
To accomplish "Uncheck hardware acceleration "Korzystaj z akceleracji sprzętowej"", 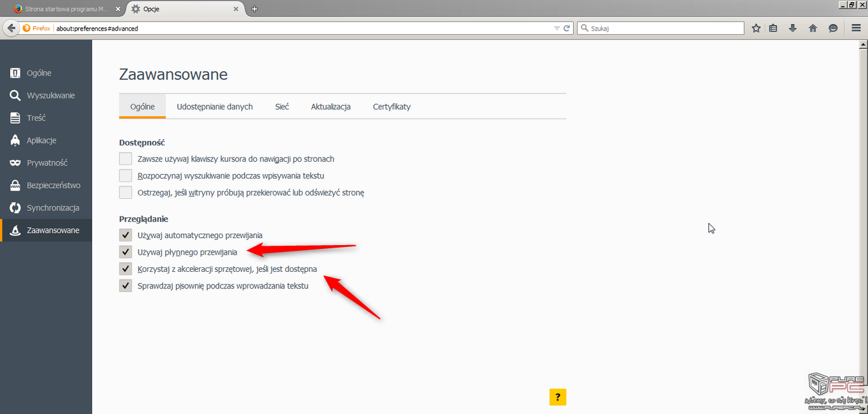I will click(126, 269).
